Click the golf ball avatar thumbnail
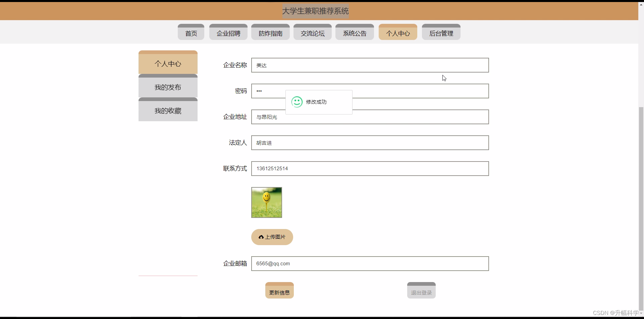The height and width of the screenshot is (319, 644). click(x=266, y=202)
